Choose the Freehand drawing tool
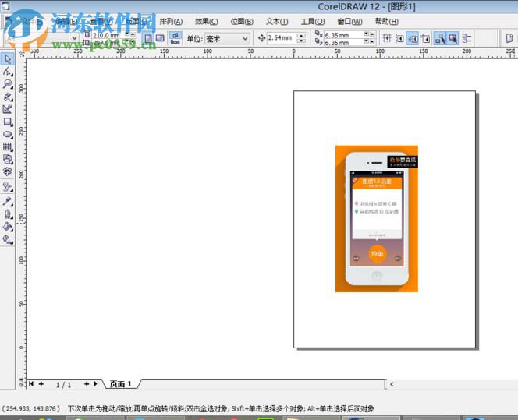This screenshot has width=518, height=420. coord(8,97)
